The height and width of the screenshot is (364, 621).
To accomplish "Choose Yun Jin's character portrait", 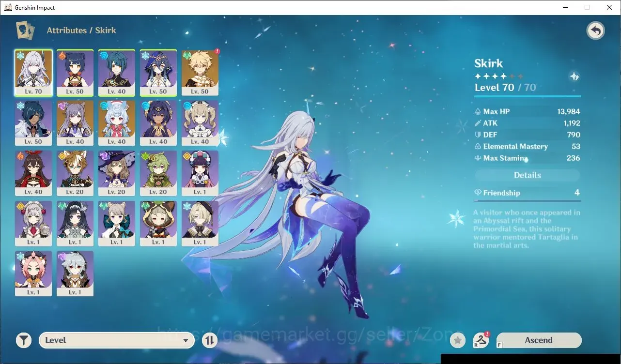I will point(200,173).
